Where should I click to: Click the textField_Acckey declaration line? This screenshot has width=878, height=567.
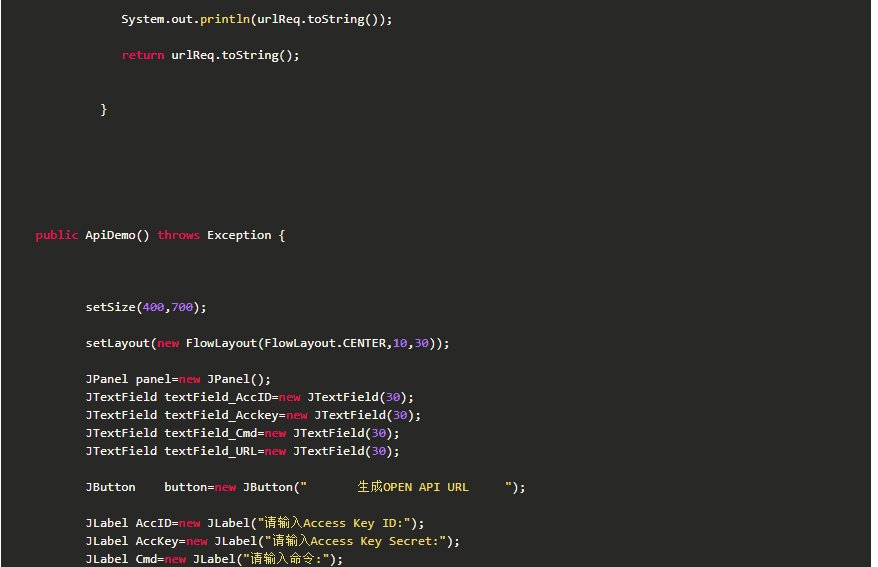coord(253,415)
